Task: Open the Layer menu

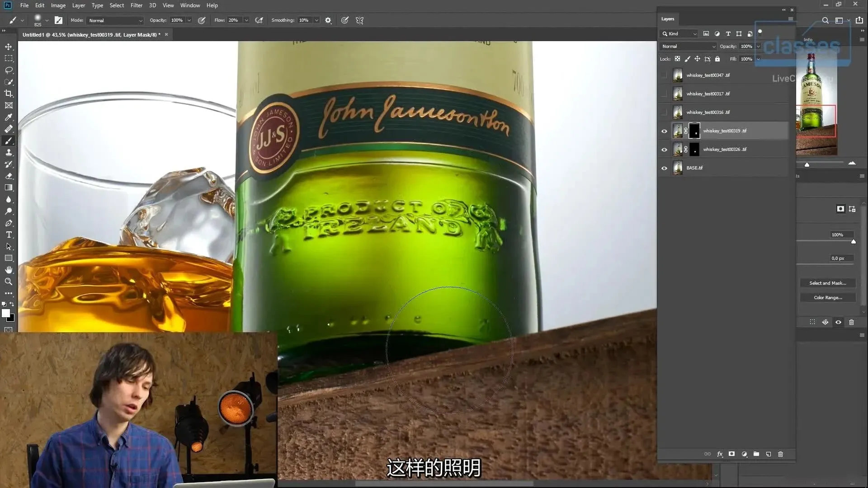Action: (x=78, y=5)
